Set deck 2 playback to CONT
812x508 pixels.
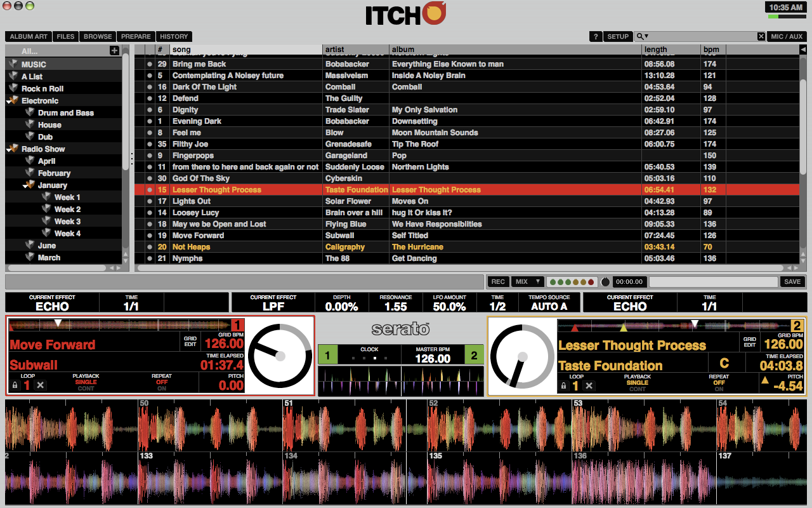point(637,389)
